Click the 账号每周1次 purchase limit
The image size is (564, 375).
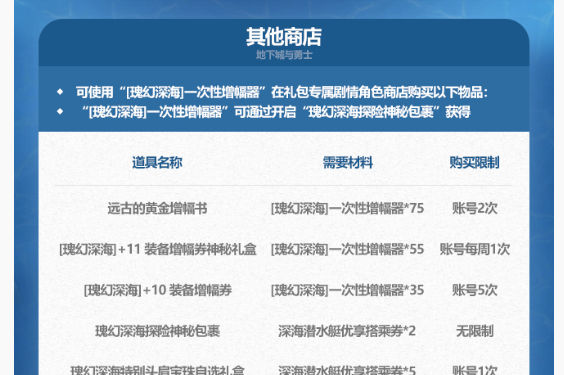coord(475,249)
